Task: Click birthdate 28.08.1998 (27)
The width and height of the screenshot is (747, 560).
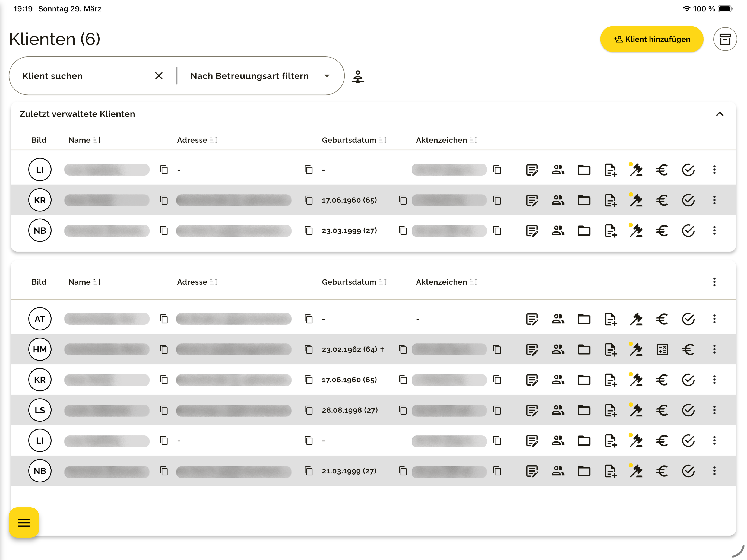Action: click(350, 410)
